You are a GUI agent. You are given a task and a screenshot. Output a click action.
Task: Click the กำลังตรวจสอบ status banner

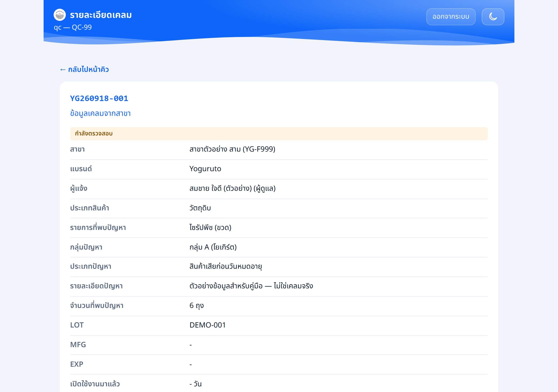pos(279,133)
